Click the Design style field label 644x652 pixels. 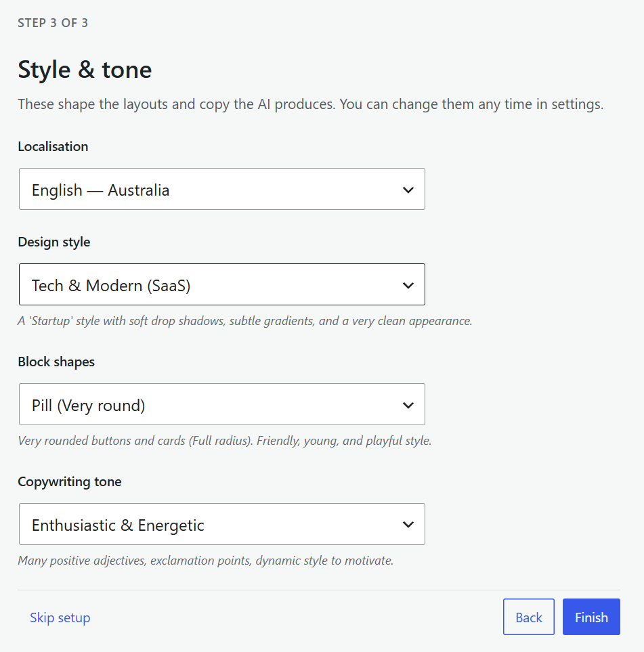[54, 242]
